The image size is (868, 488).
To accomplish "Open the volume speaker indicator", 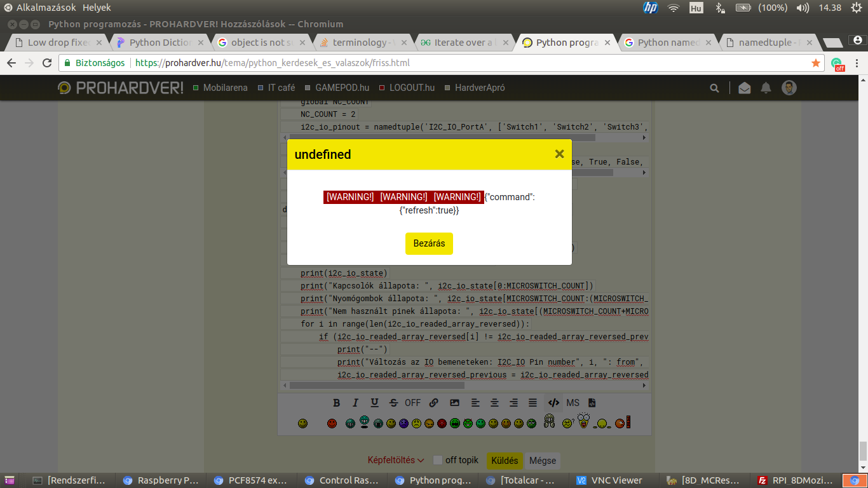I will [803, 8].
